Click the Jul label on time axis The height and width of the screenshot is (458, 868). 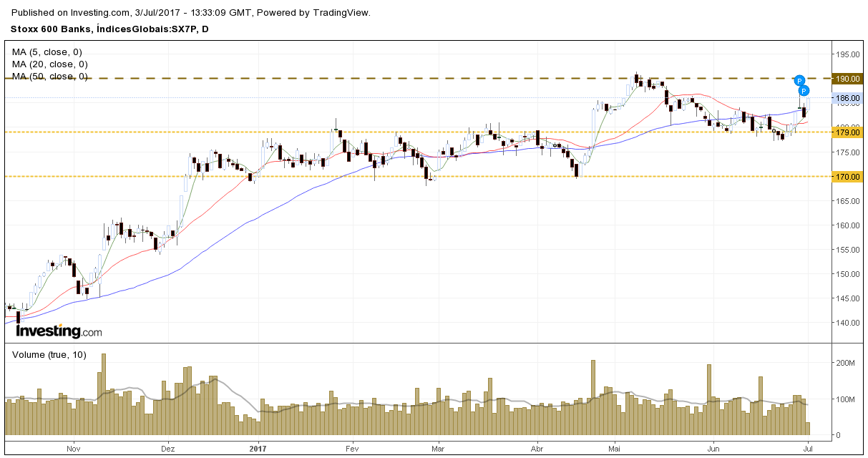(809, 449)
